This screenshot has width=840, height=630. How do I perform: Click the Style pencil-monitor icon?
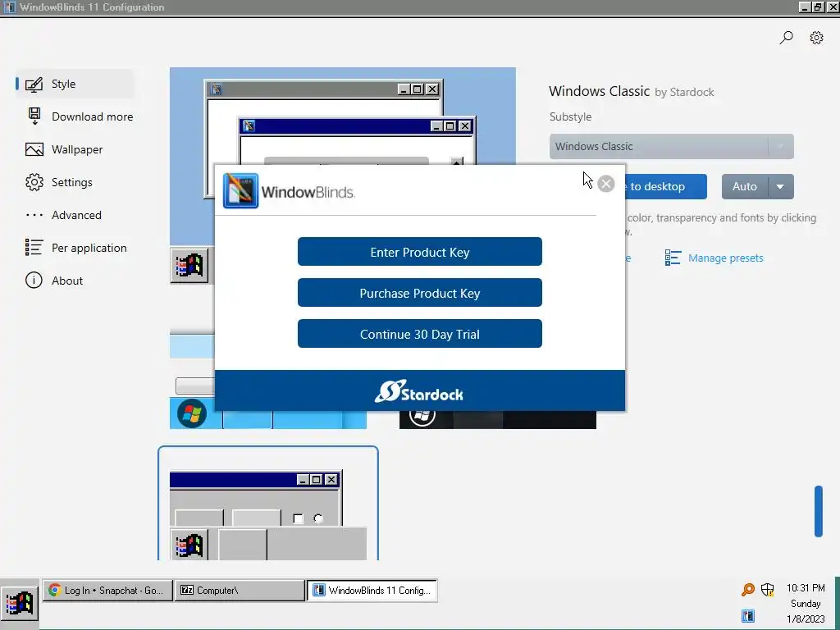tap(34, 84)
